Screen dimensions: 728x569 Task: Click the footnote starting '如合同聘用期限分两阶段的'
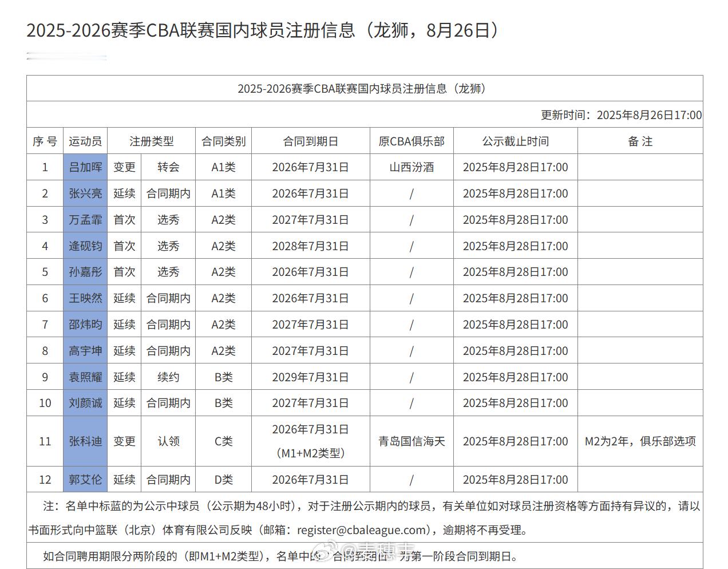click(x=280, y=556)
